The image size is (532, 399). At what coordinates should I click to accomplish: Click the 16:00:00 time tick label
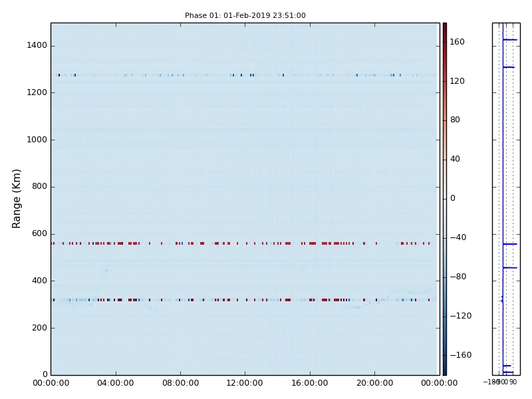coord(310,383)
